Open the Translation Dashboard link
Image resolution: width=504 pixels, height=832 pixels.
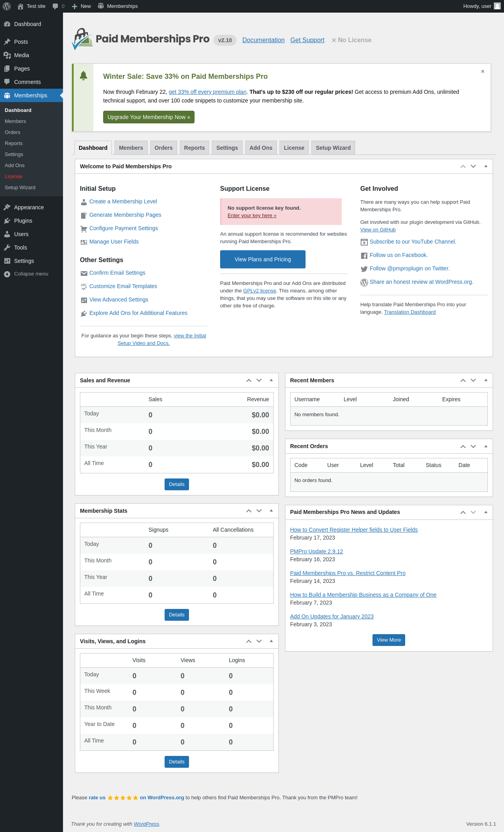(x=410, y=312)
